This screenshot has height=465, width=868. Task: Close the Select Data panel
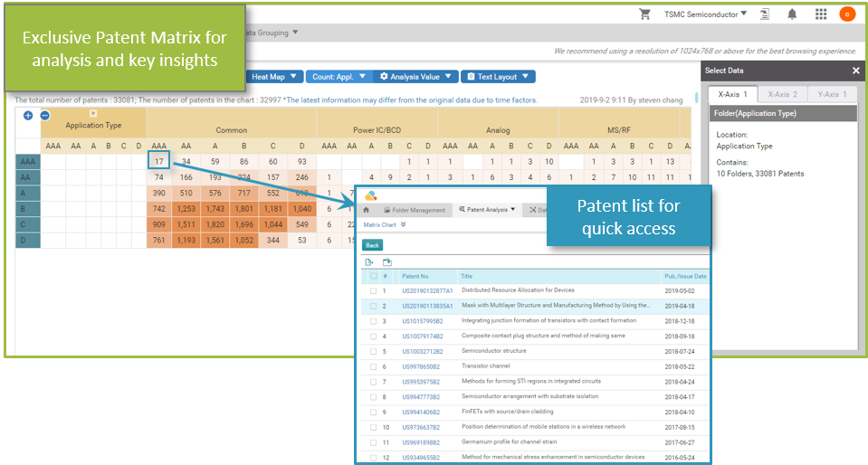click(x=856, y=71)
